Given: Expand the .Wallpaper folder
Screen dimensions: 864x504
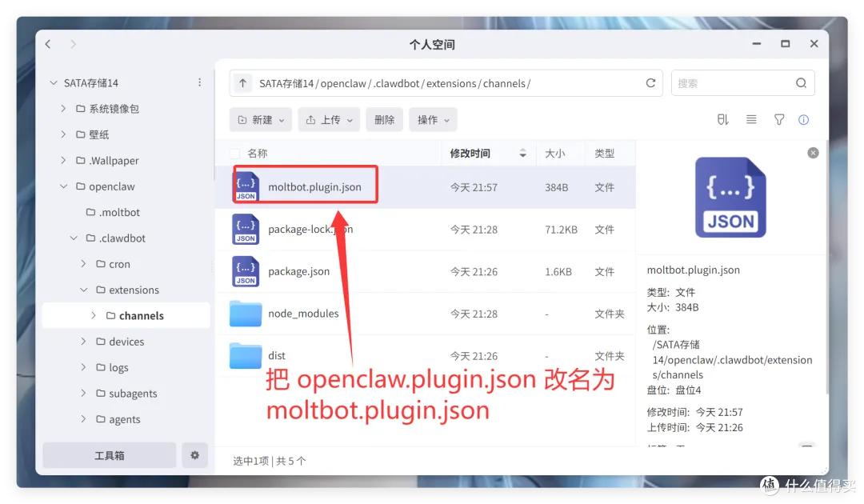Looking at the screenshot, I should (x=63, y=160).
